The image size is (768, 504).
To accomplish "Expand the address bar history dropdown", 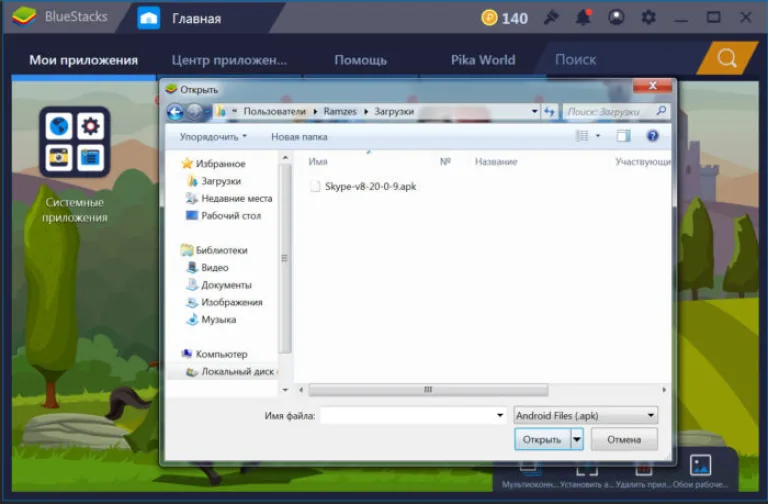I will coord(534,112).
